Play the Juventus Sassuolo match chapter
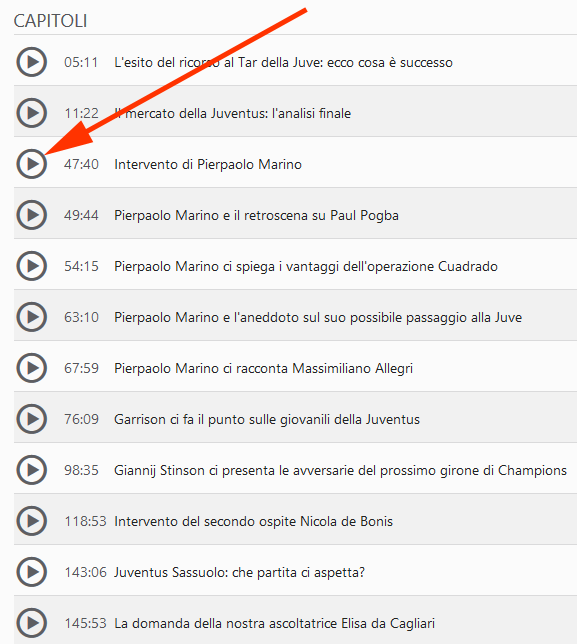577x644 pixels. tap(31, 572)
